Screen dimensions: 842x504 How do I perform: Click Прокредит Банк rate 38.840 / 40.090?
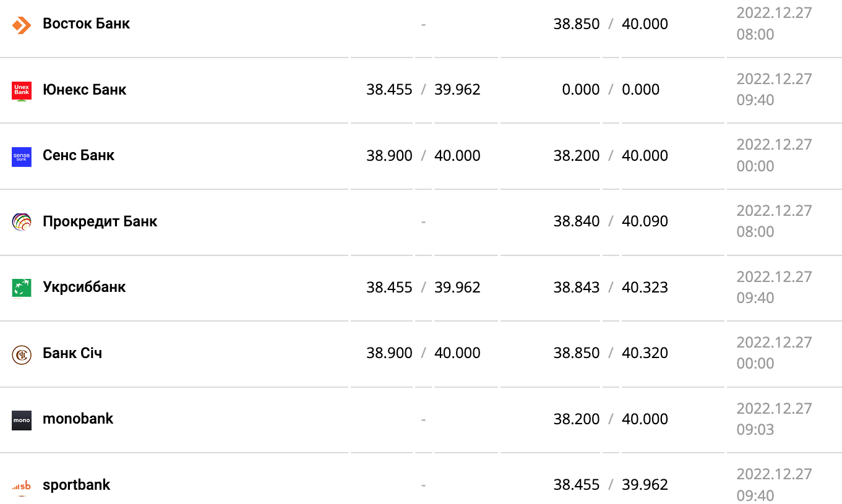(x=611, y=221)
